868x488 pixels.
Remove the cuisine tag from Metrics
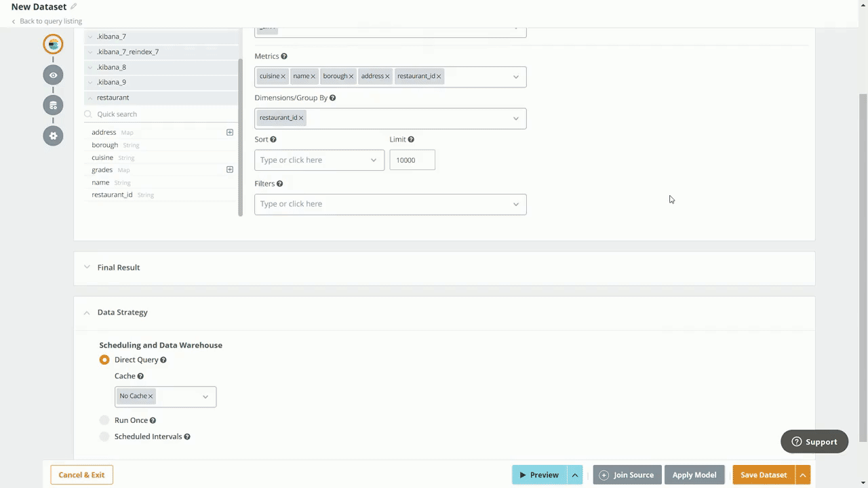(x=283, y=77)
